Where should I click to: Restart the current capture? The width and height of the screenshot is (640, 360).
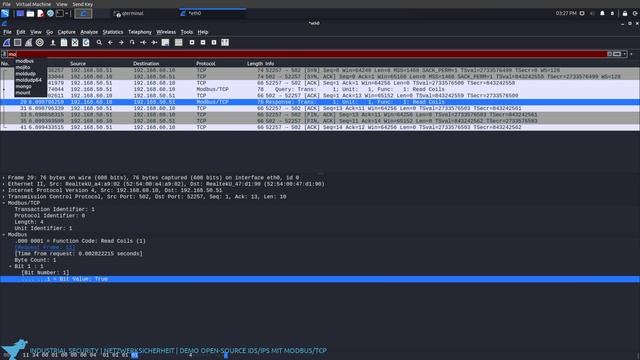click(29, 42)
